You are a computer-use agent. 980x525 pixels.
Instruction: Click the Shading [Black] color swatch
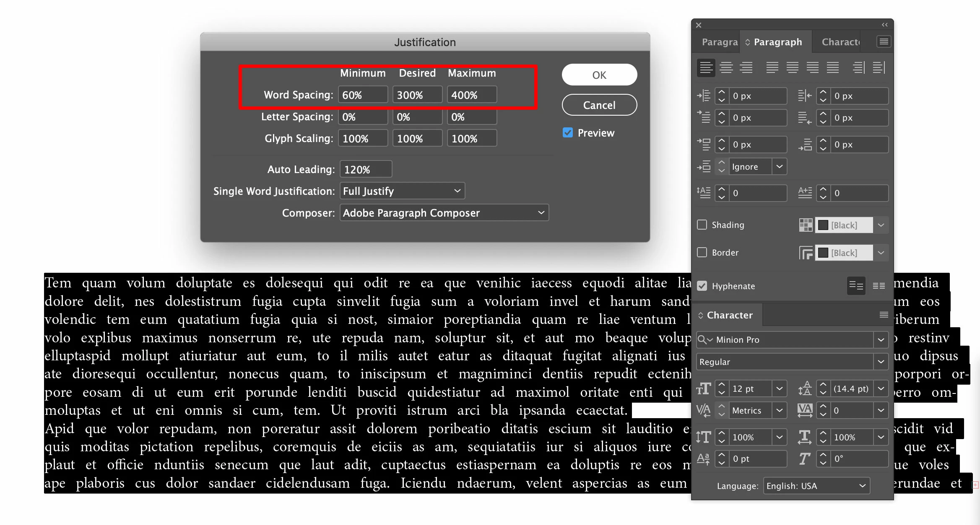[824, 225]
